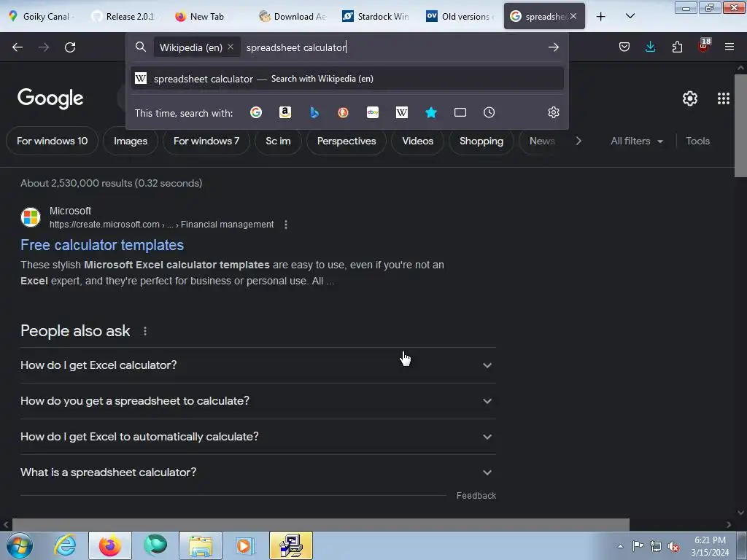The width and height of the screenshot is (747, 560).
Task: Click in the address bar text field
Action: click(393, 47)
